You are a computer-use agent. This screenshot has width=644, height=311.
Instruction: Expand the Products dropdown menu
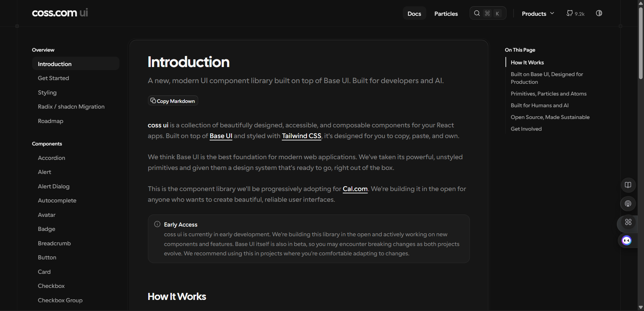pyautogui.click(x=538, y=14)
